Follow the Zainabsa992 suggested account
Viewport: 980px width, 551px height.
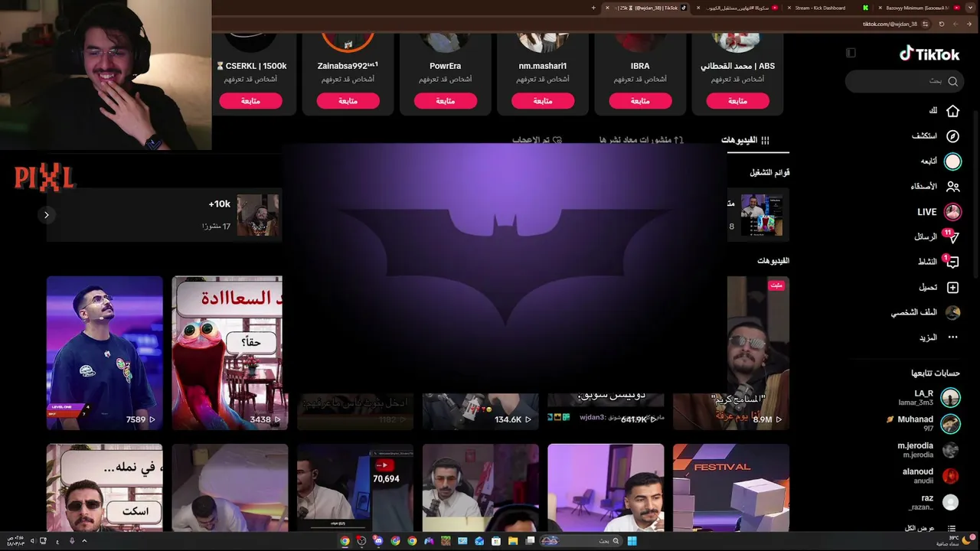click(348, 101)
